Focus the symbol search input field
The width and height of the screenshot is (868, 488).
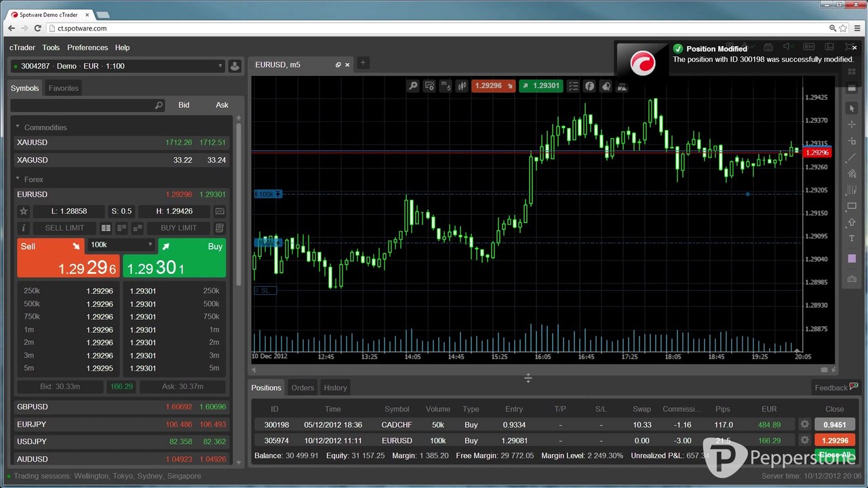[87, 105]
